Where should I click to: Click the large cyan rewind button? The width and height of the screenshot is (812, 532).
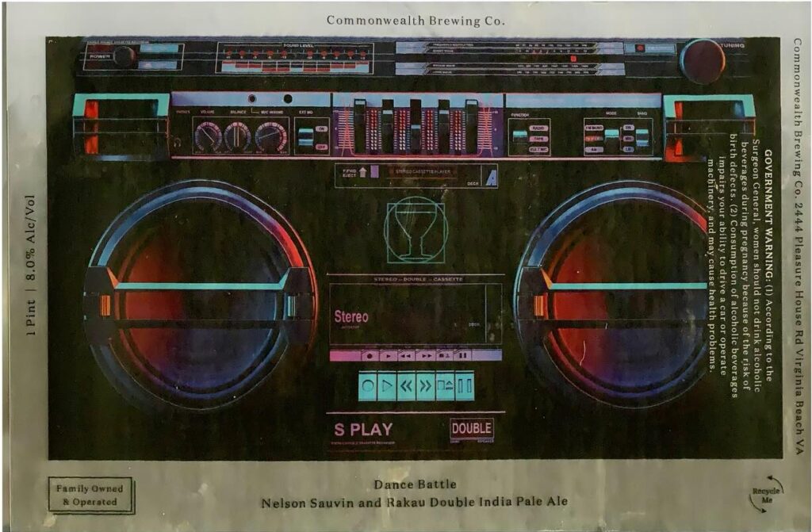click(407, 386)
